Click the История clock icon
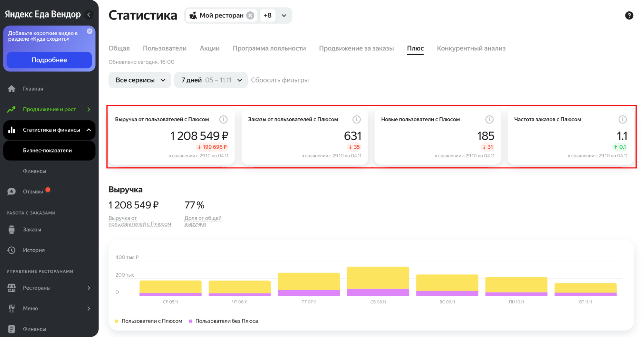This screenshot has height=337, width=644. tap(12, 250)
